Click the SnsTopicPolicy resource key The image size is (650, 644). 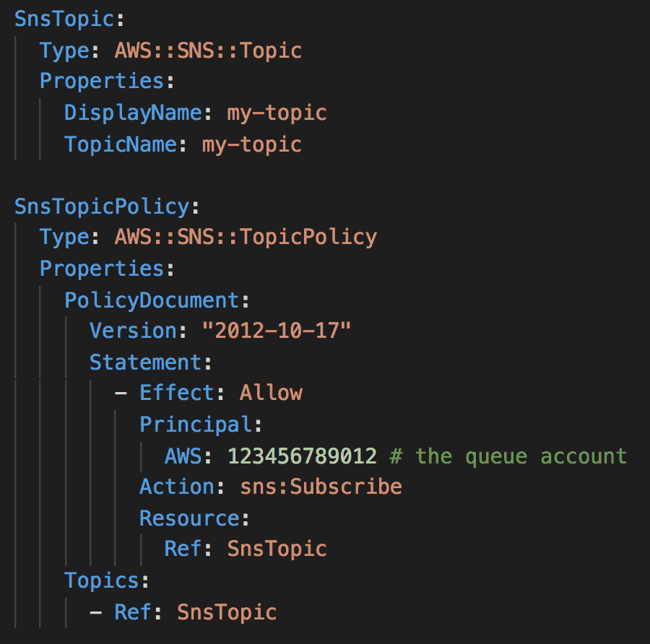[x=102, y=206]
